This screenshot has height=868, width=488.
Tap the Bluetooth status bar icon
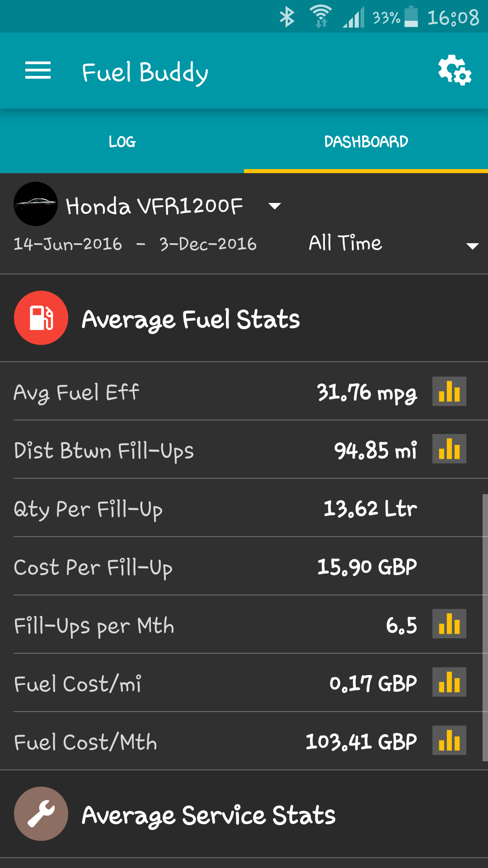point(287,18)
